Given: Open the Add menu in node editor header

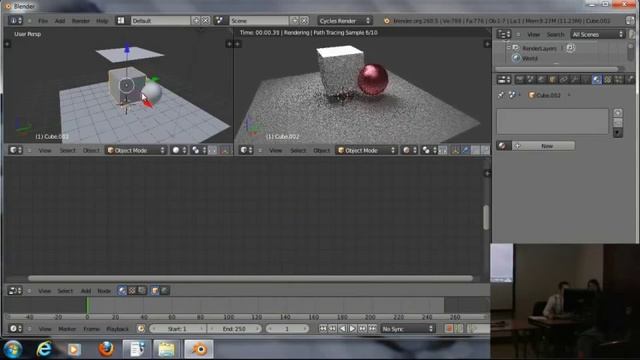Looking at the screenshot, I should coord(86,291).
